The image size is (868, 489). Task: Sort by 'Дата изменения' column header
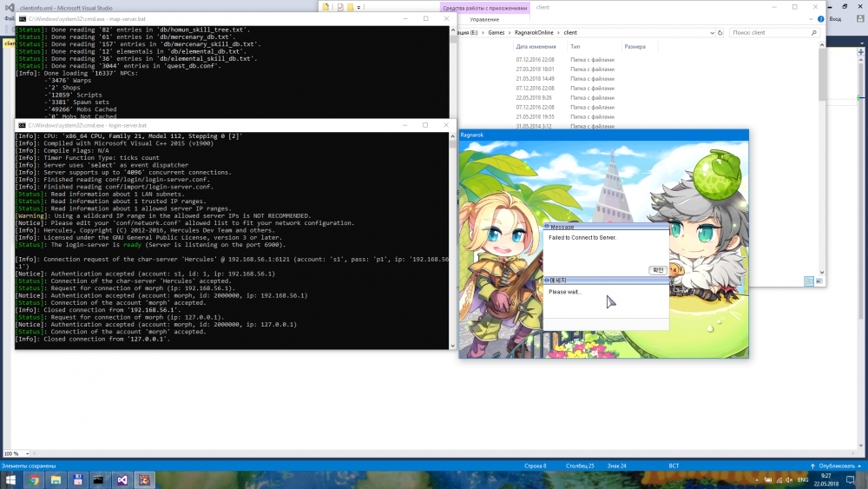tap(536, 47)
